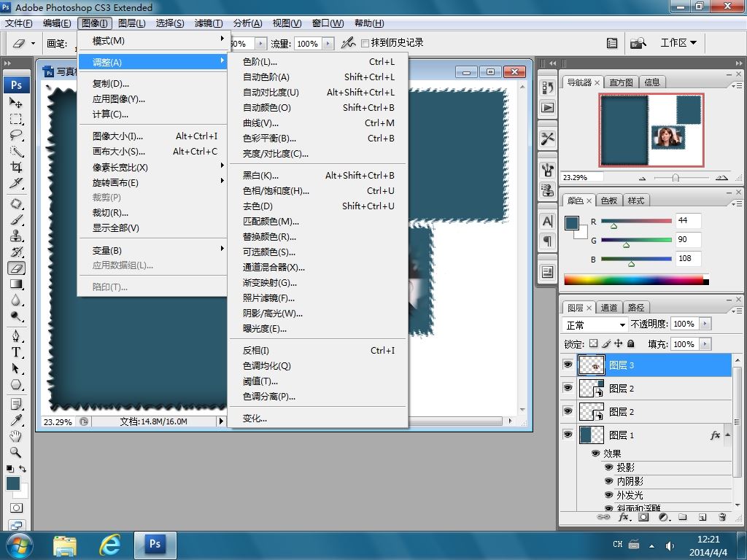The image size is (747, 560).
Task: Click 图像大小(I)... Image Size entry
Action: click(x=152, y=136)
